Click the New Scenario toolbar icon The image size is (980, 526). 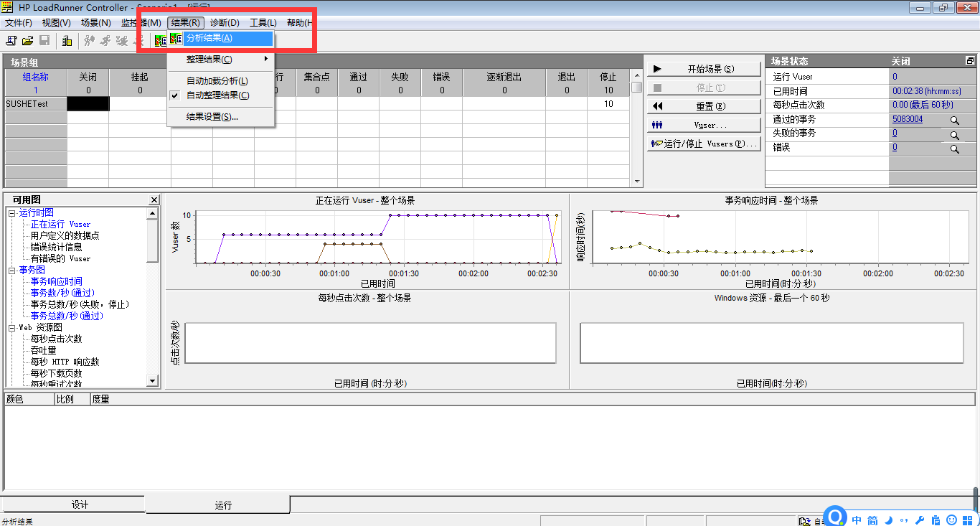11,41
